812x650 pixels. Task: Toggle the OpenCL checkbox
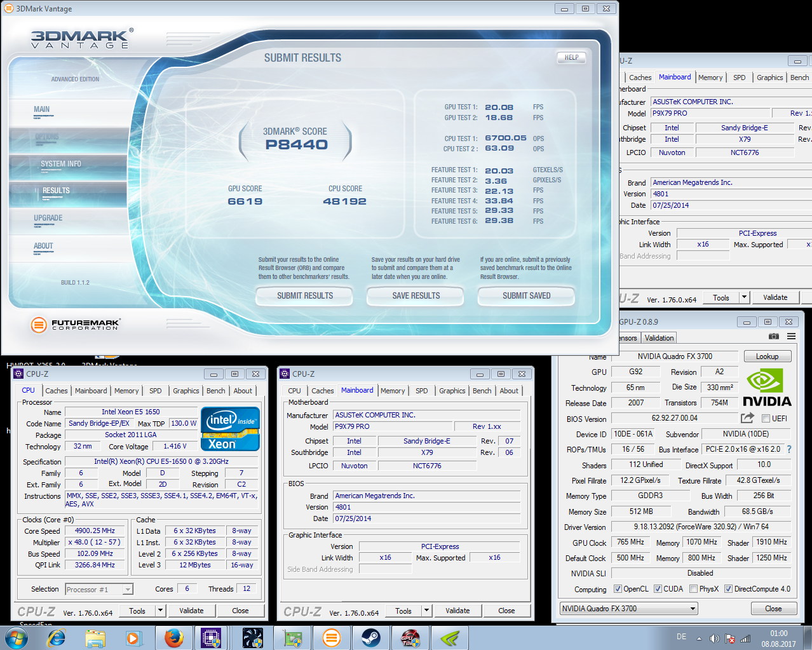tap(618, 589)
